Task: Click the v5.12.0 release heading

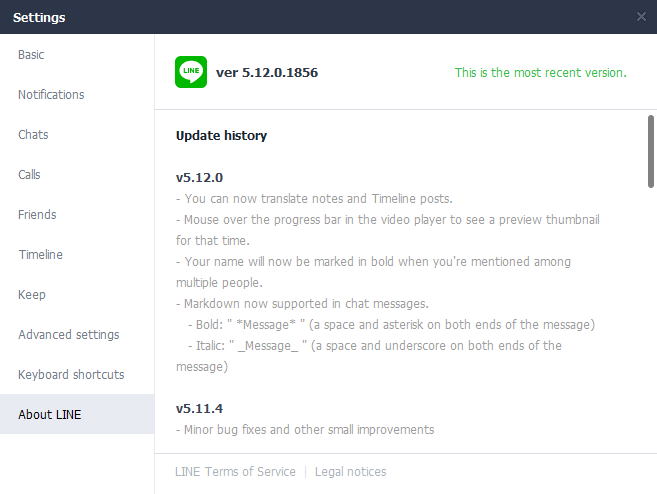Action: (199, 178)
